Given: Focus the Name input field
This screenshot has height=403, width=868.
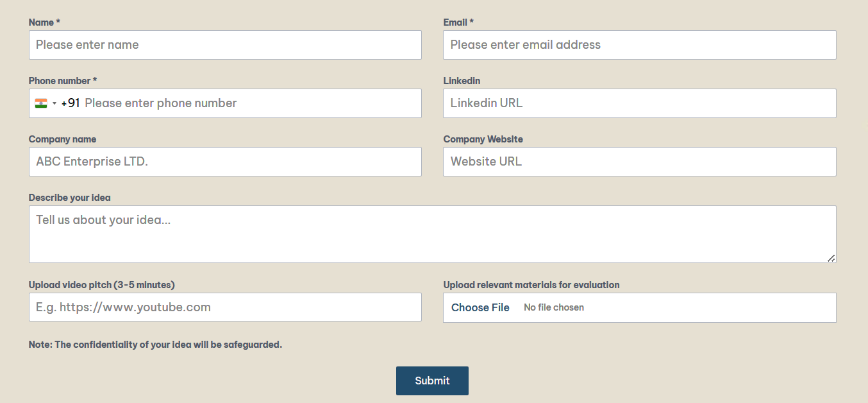Looking at the screenshot, I should tap(225, 45).
